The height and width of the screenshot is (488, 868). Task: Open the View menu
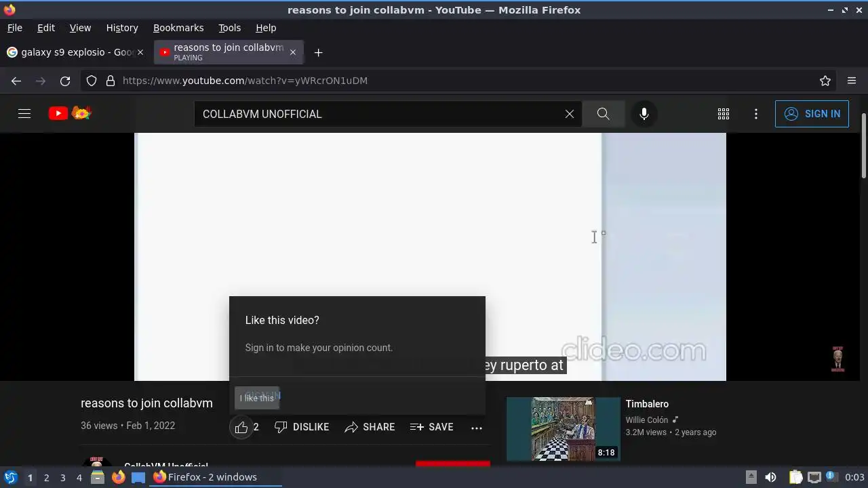click(80, 28)
